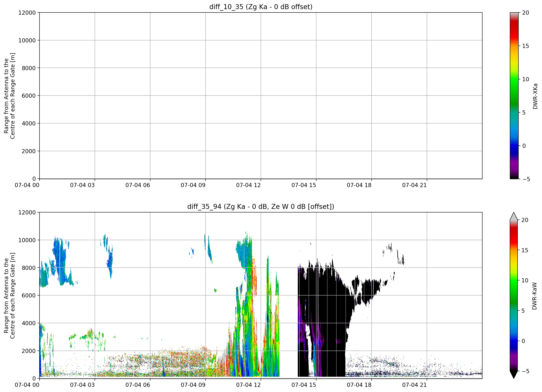This screenshot has width=542, height=392.
Task: Click the '5' tick on DWR-XKa colorbar
Action: coord(524,112)
